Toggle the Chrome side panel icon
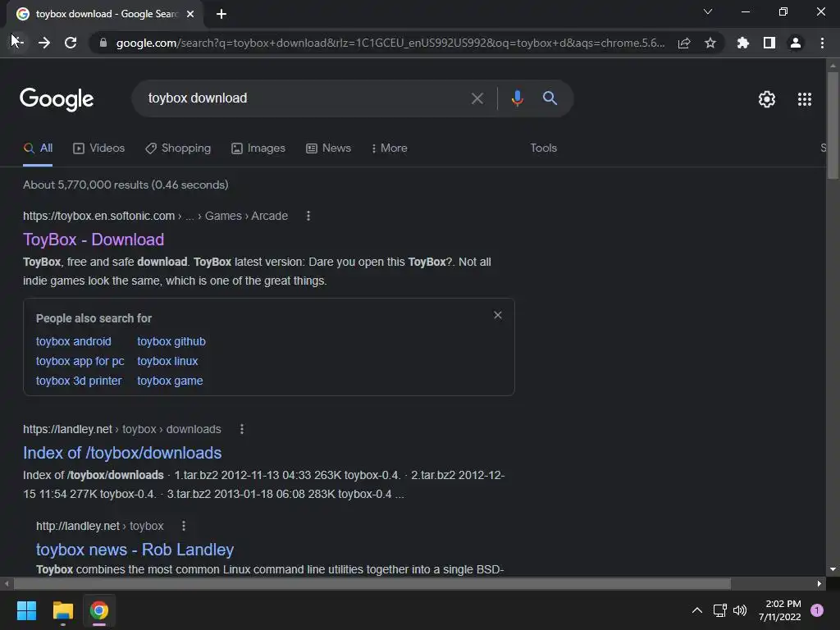Screen dimensions: 840x630 769,43
